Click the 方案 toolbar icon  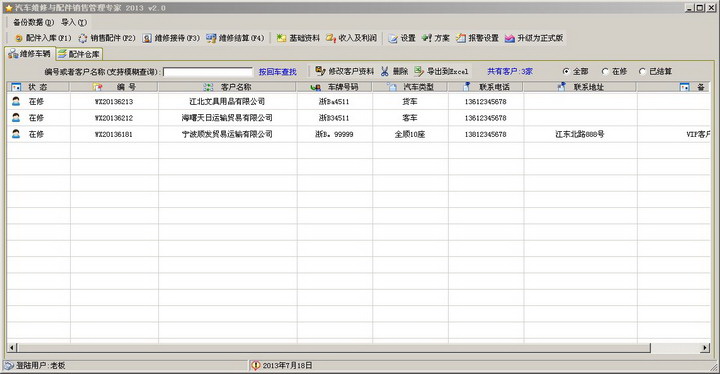pyautogui.click(x=427, y=38)
